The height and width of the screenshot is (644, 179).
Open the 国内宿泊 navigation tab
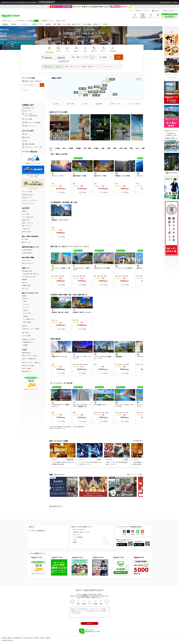click(5, 24)
